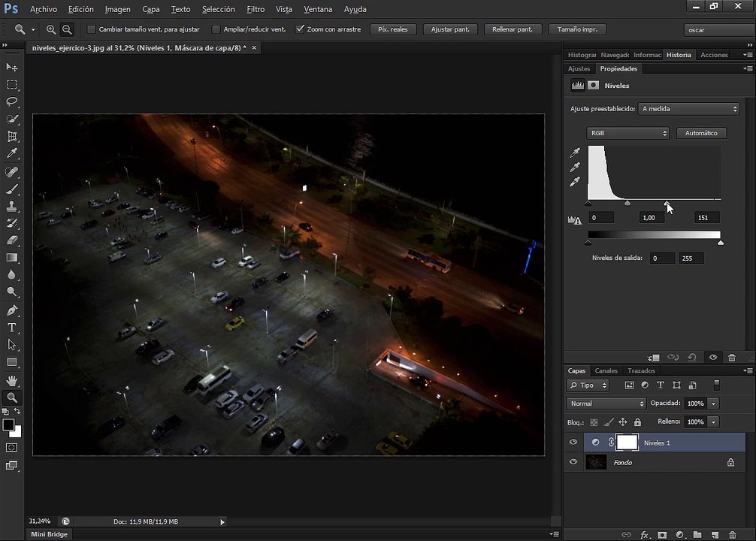Select the Healing Brush tool

click(x=11, y=171)
